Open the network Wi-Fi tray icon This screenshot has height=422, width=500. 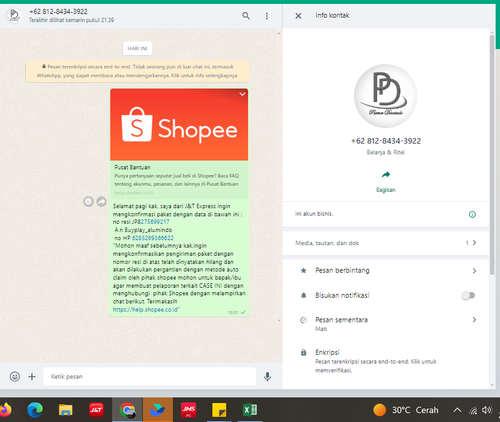click(473, 410)
